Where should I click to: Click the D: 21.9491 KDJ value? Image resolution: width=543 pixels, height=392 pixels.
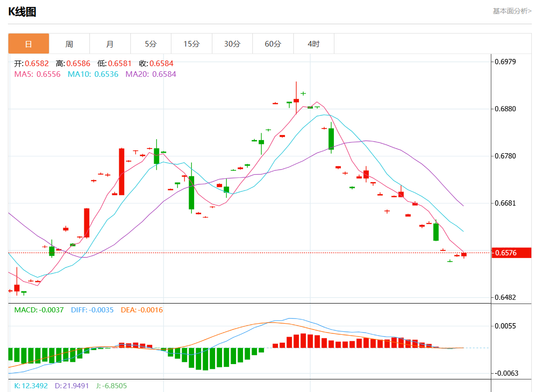72,386
